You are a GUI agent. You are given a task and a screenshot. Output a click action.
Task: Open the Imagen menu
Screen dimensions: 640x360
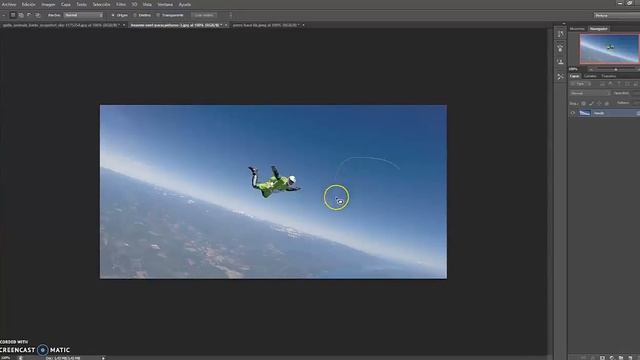pyautogui.click(x=48, y=4)
